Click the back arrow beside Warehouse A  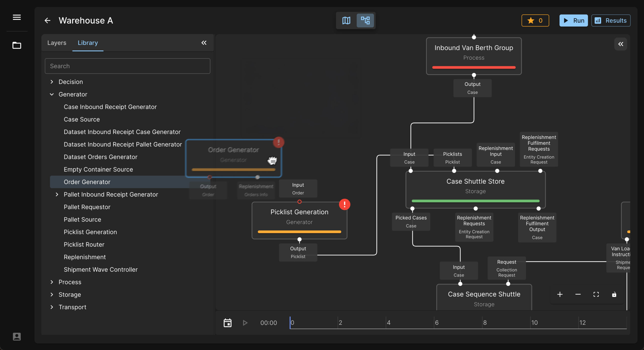[47, 20]
